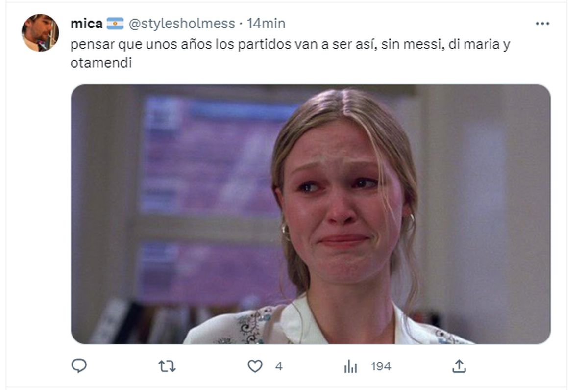Image resolution: width=588 pixels, height=390 pixels.
Task: Repost the tweet using the retweet arrows icon
Action: (167, 366)
